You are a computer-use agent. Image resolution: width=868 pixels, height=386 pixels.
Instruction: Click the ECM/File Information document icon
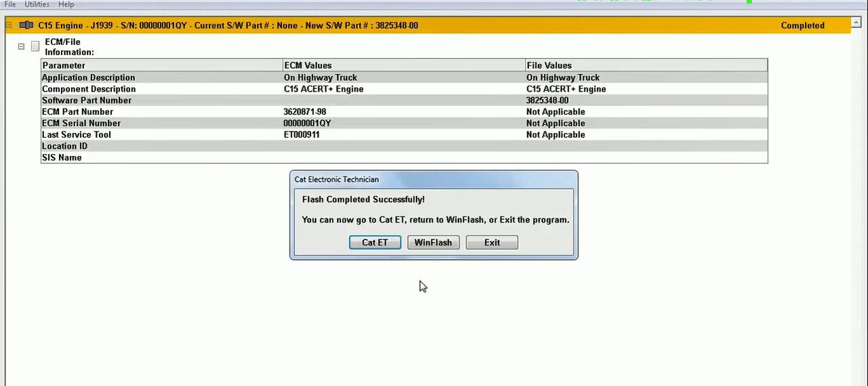pyautogui.click(x=35, y=46)
